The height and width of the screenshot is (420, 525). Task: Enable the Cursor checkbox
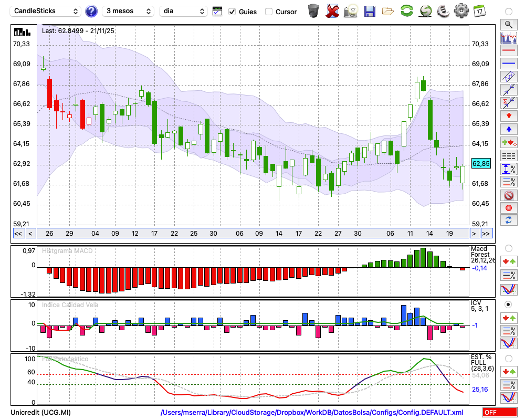click(269, 12)
